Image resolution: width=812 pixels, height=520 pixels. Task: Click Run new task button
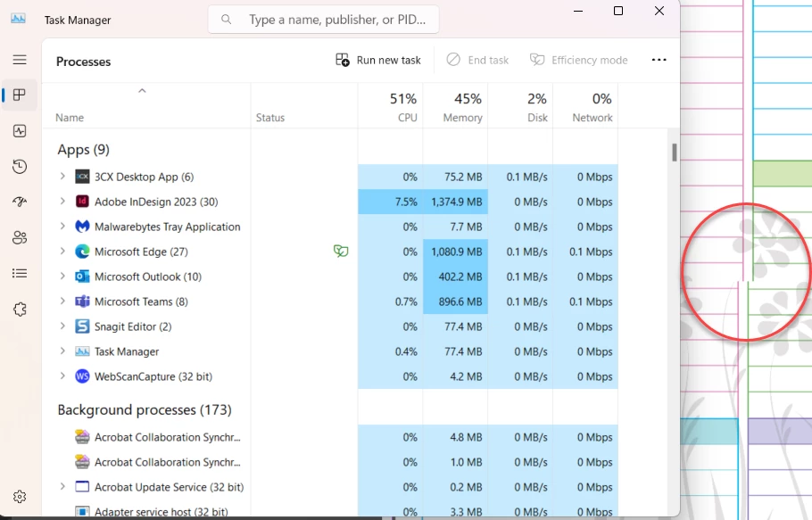378,60
